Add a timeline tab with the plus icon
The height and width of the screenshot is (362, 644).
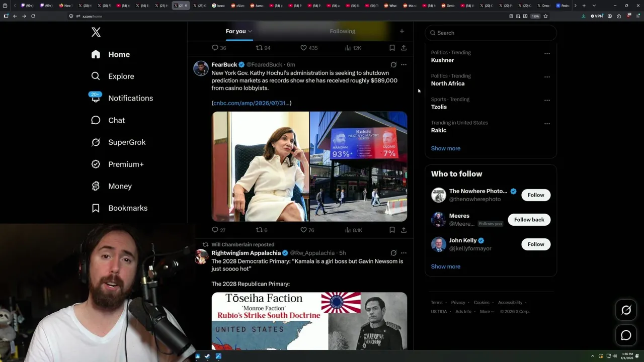point(401,31)
